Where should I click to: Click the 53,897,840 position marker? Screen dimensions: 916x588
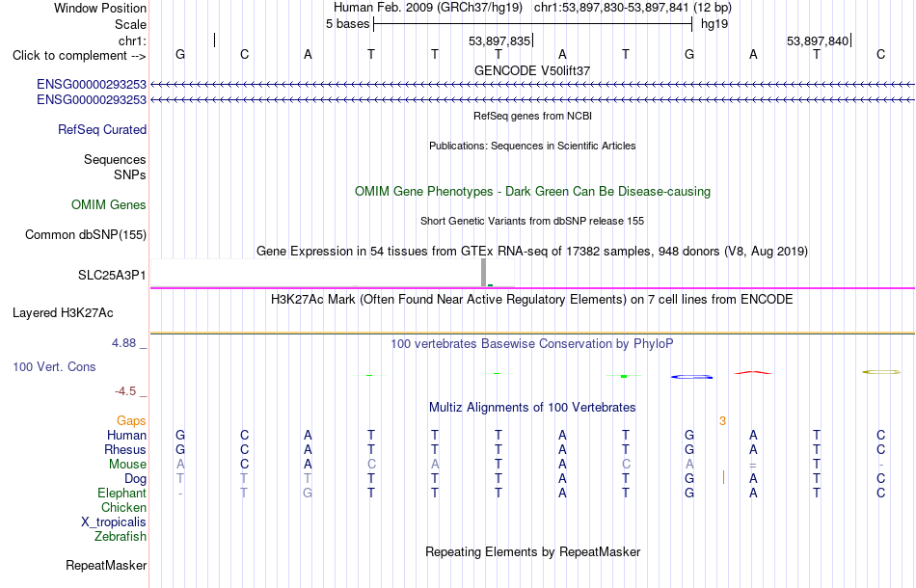coord(818,40)
